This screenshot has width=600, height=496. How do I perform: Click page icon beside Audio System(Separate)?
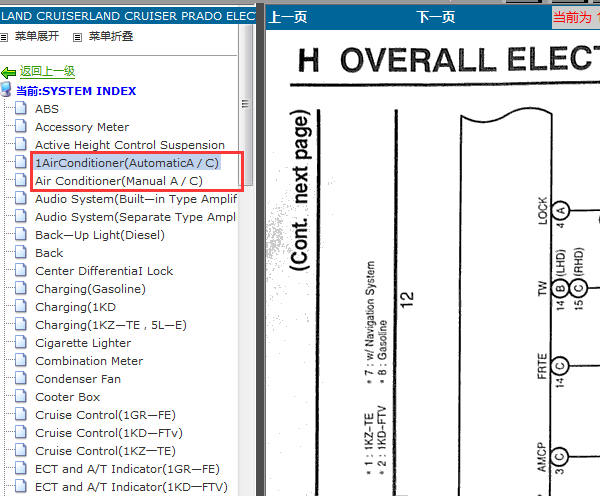pos(21,216)
